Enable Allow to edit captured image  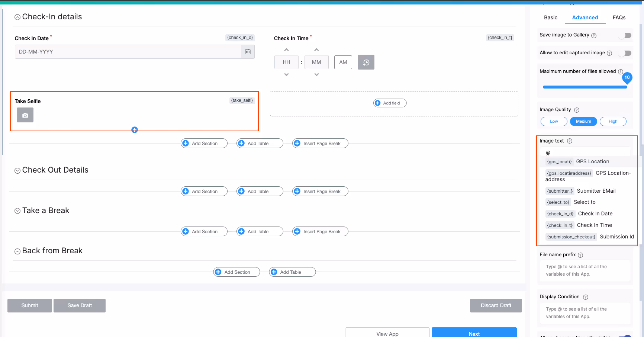(625, 53)
